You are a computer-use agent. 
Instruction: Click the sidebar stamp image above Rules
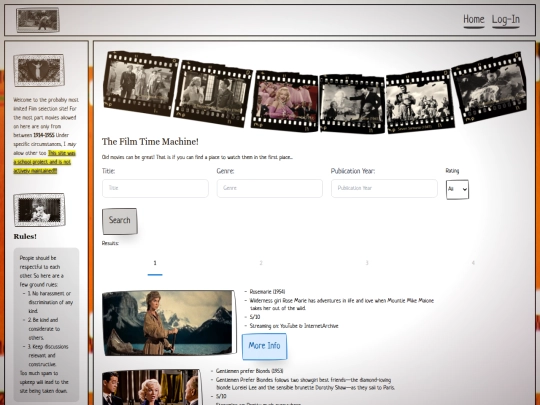[x=39, y=210]
